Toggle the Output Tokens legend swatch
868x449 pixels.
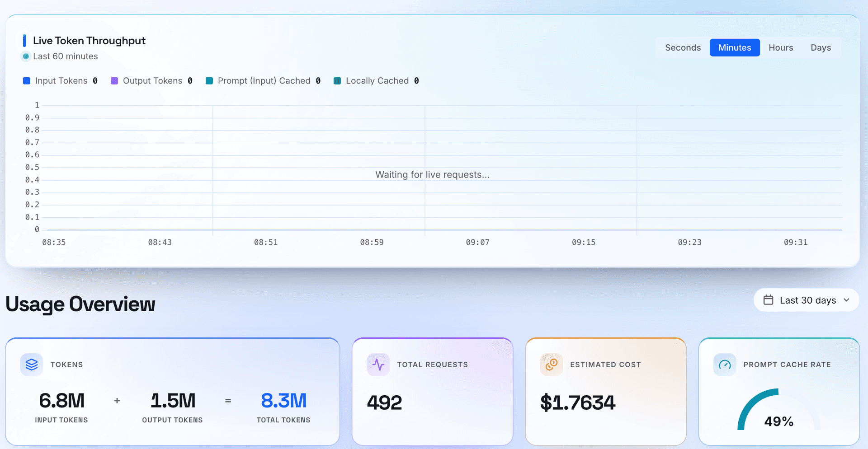tap(114, 81)
